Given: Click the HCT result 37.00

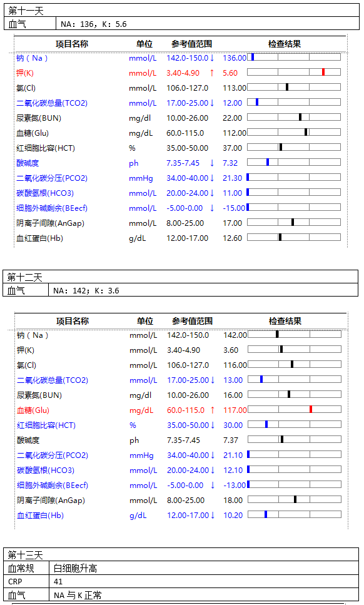Looking at the screenshot, I should pyautogui.click(x=233, y=148).
